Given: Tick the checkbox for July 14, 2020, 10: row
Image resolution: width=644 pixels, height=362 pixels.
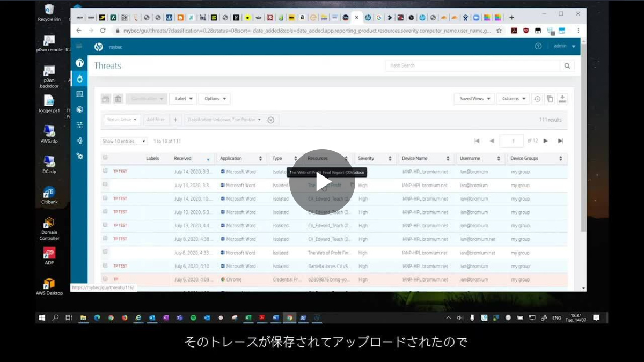Looking at the screenshot, I should coord(105,198).
